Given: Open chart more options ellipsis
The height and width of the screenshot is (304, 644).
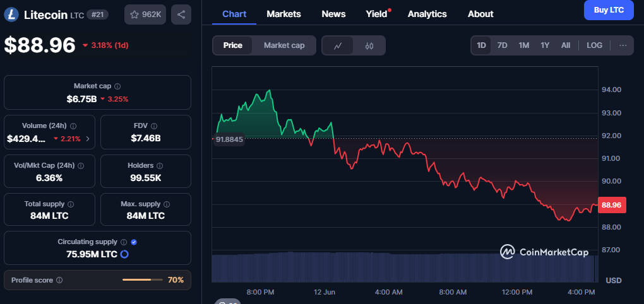Looking at the screenshot, I should point(623,45).
